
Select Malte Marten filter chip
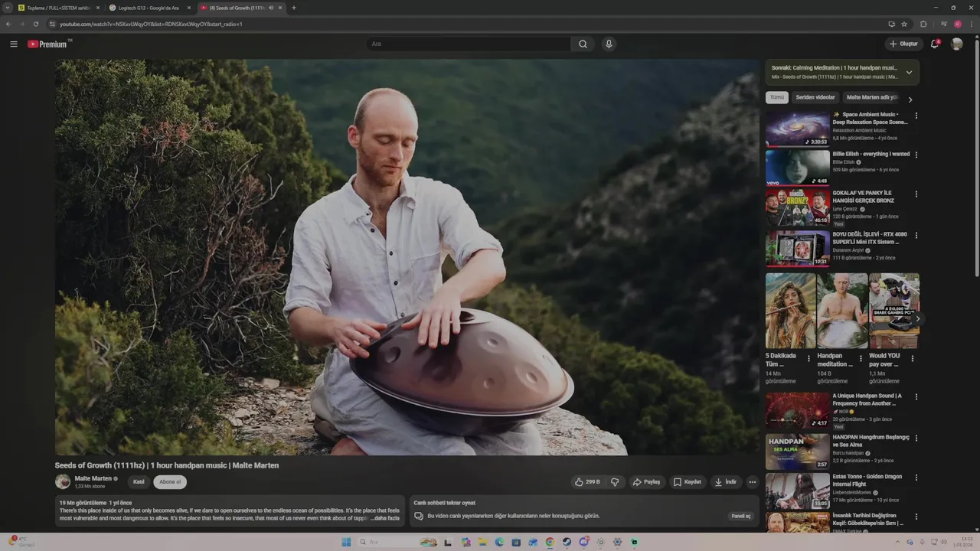pyautogui.click(x=871, y=98)
